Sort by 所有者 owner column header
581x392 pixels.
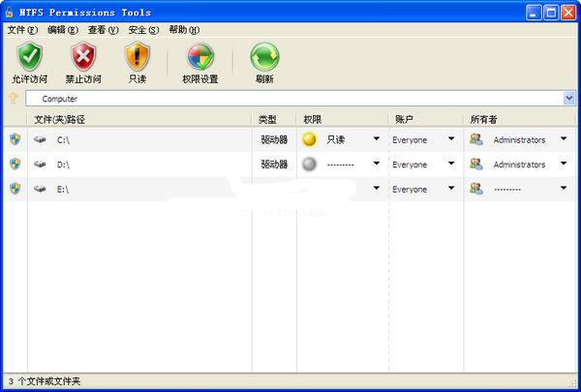click(519, 119)
